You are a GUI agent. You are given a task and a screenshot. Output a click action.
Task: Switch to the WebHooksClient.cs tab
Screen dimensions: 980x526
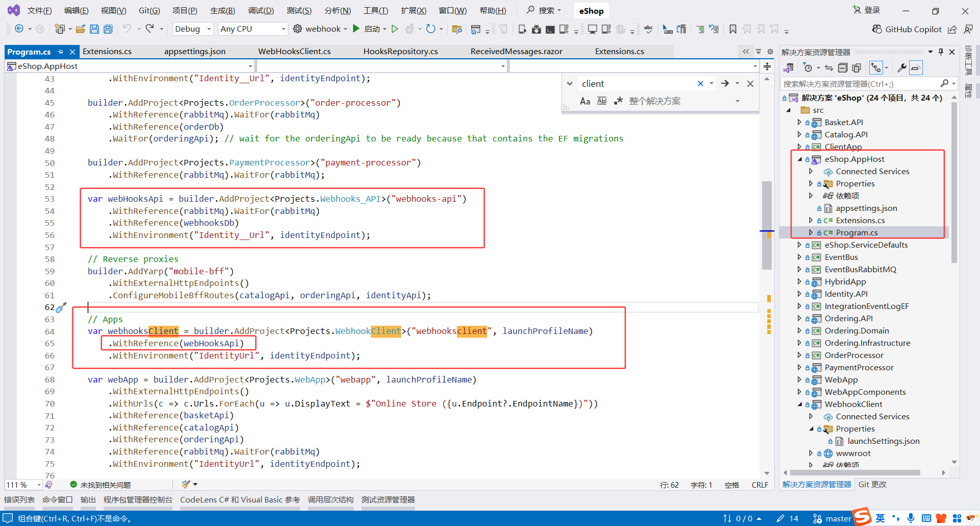[294, 52]
